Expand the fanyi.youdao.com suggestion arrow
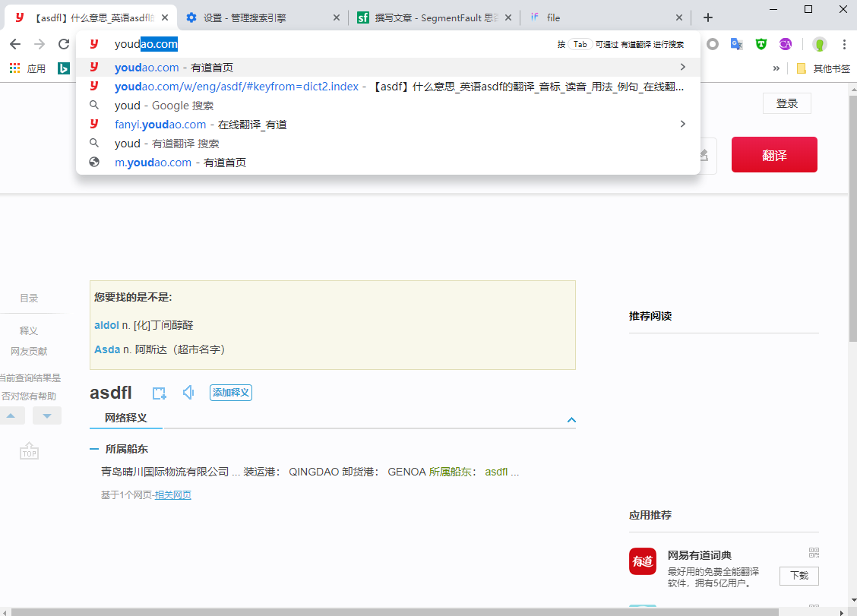Viewport: 857px width, 616px height. (682, 124)
